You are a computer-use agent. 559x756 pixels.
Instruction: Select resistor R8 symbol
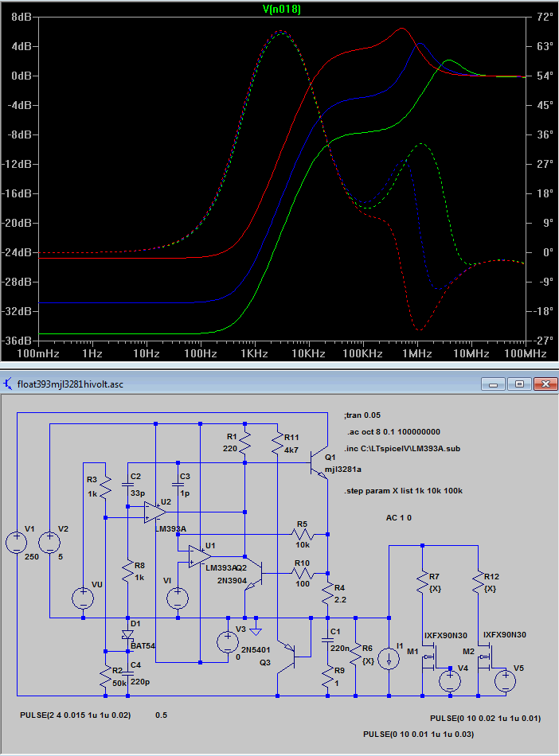click(128, 571)
